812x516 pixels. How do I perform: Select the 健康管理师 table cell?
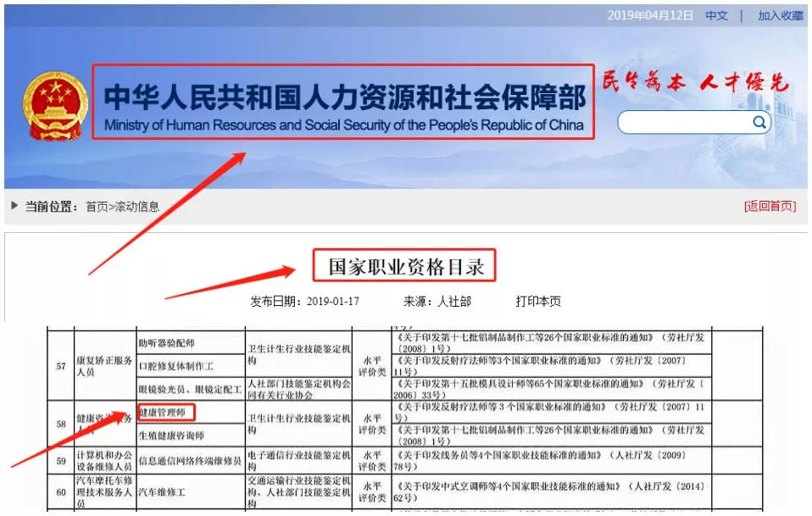(167, 413)
